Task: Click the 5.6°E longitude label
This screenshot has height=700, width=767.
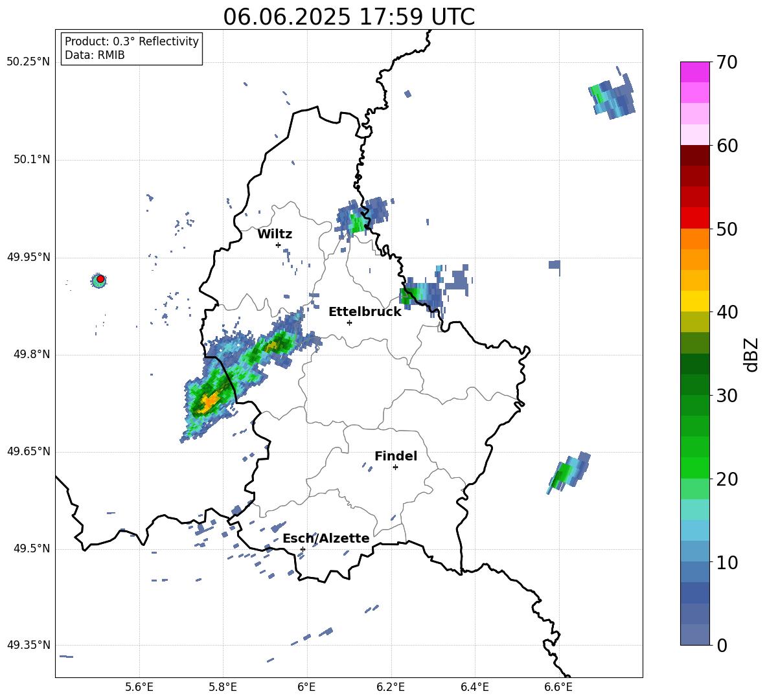Action: coord(139,687)
